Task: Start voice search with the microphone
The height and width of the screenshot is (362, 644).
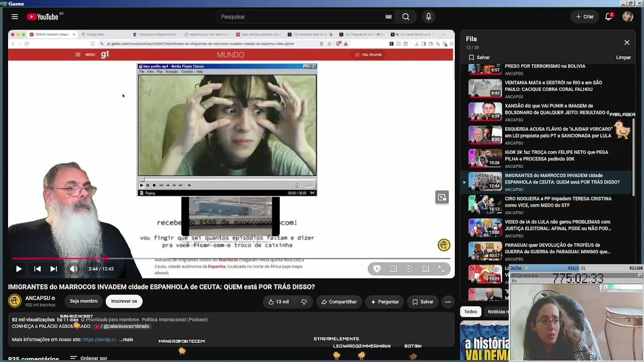Action: tap(429, 17)
